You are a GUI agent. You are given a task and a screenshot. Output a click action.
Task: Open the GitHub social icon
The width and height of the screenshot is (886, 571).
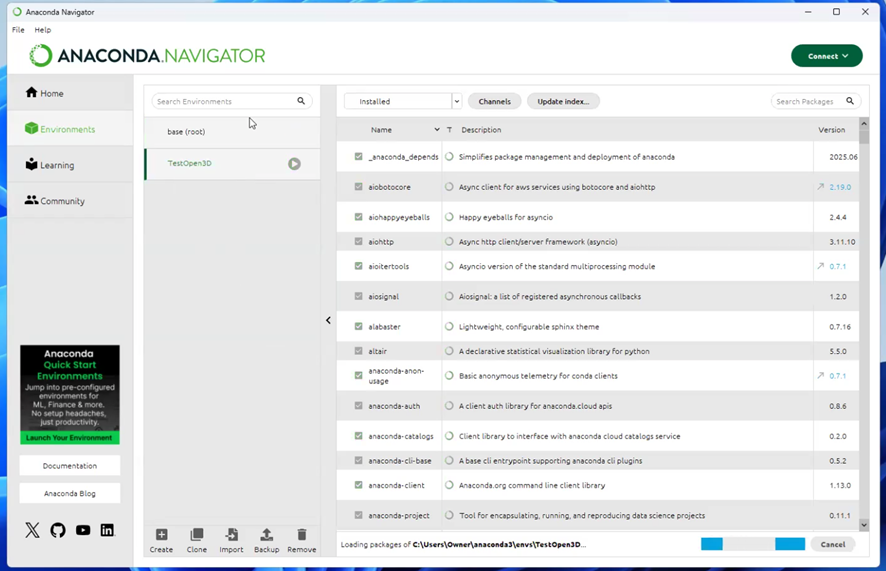[58, 530]
